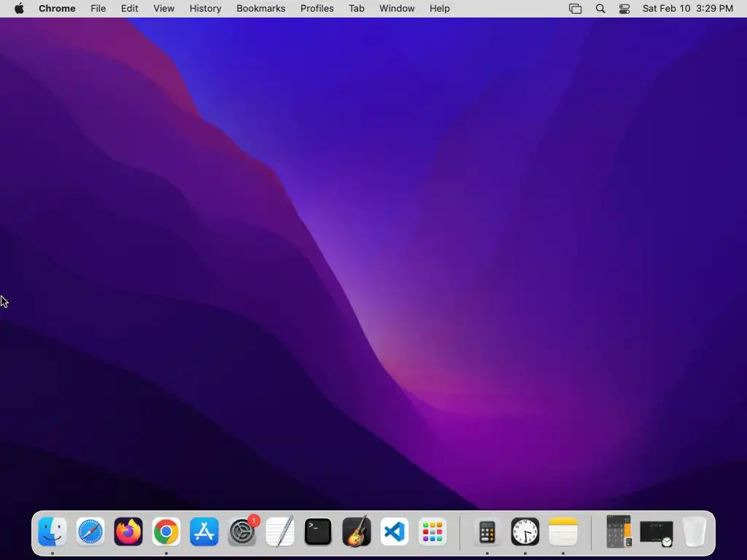Open the File menu
The width and height of the screenshot is (747, 560).
click(98, 9)
